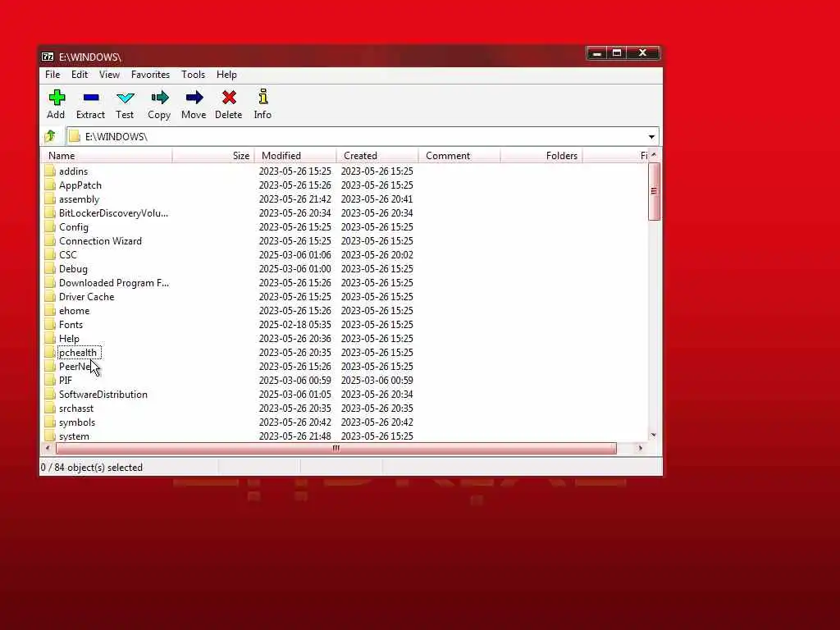Viewport: 840px width, 630px height.
Task: Select the Debug folder icon
Action: (x=50, y=268)
